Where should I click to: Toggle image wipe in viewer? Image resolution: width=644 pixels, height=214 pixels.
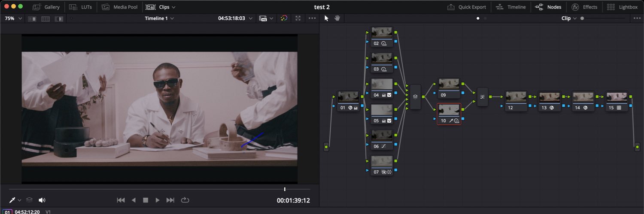[32, 18]
